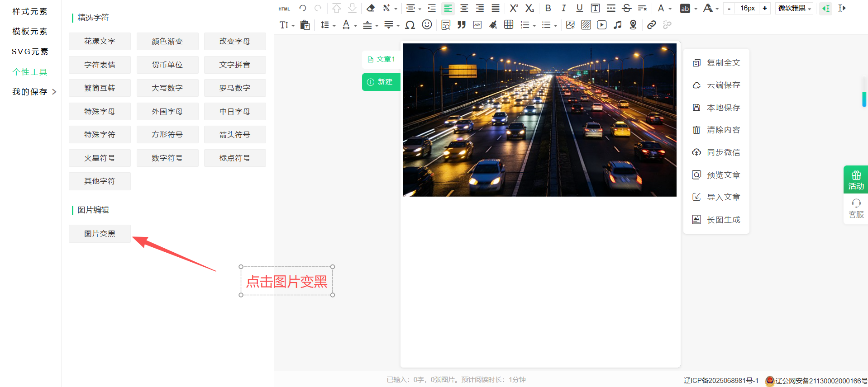The image size is (868, 387).
Task: Toggle bold formatting
Action: tap(548, 8)
